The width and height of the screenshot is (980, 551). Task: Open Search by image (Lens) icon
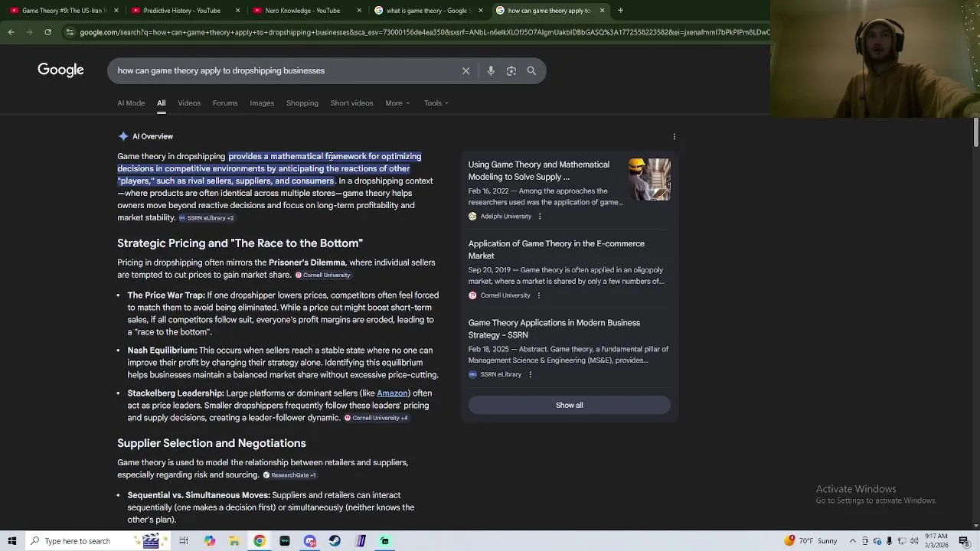[x=511, y=70]
